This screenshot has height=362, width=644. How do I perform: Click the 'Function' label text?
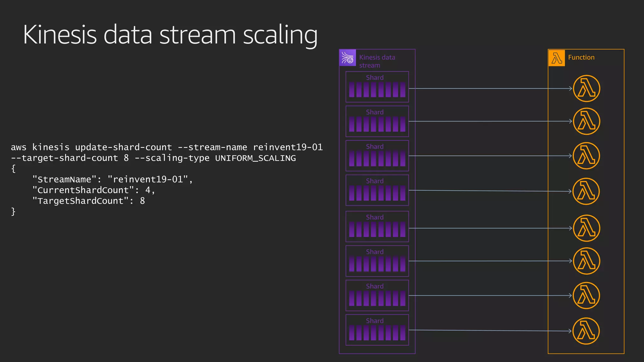581,58
